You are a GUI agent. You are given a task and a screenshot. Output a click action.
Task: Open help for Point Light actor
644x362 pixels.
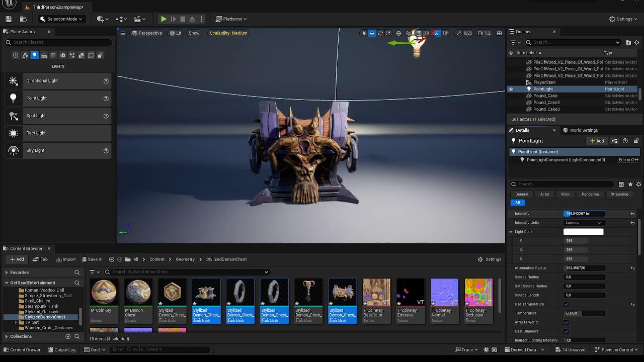point(106,98)
